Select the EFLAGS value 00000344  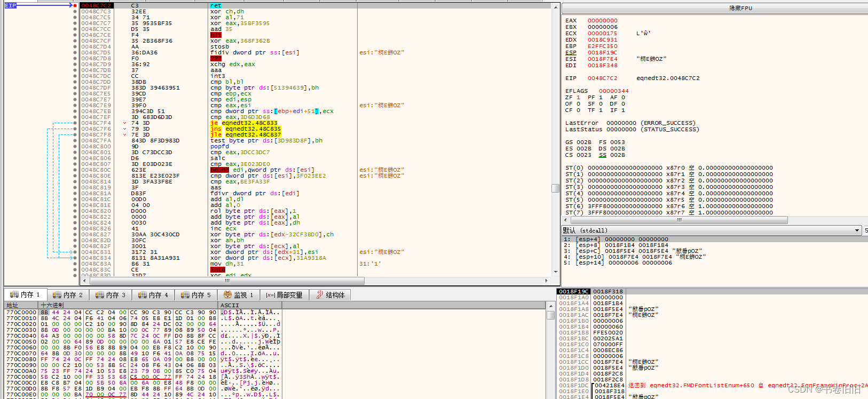click(x=614, y=91)
